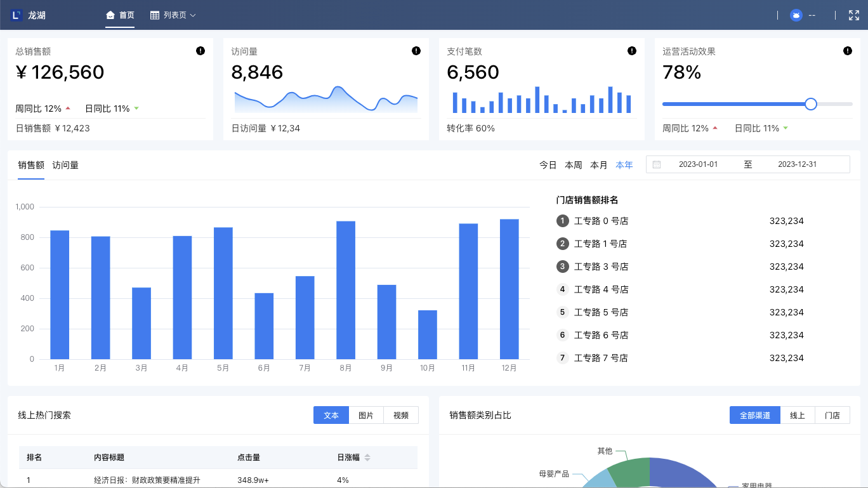The height and width of the screenshot is (488, 868).
Task: Click the 8,846 visits figure
Action: click(x=257, y=72)
